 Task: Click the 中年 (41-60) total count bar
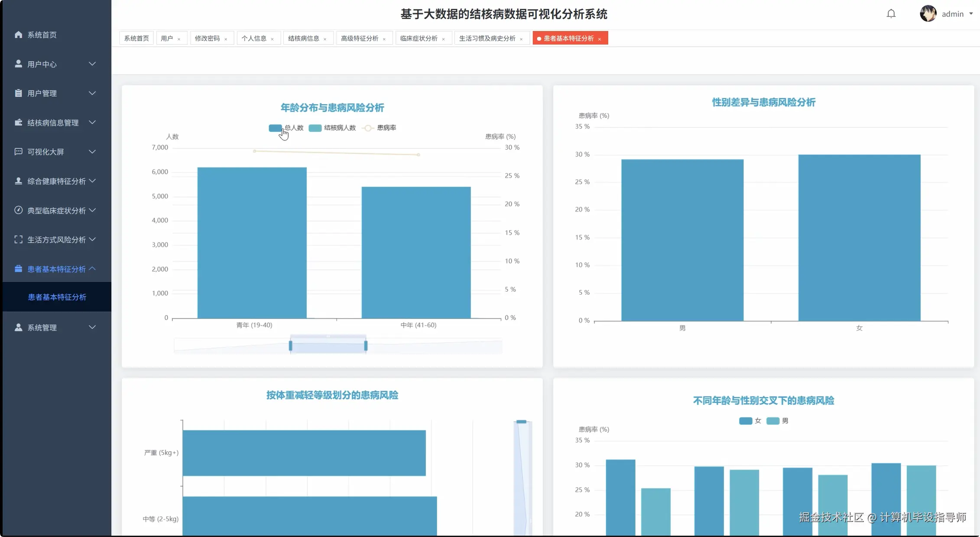point(416,253)
